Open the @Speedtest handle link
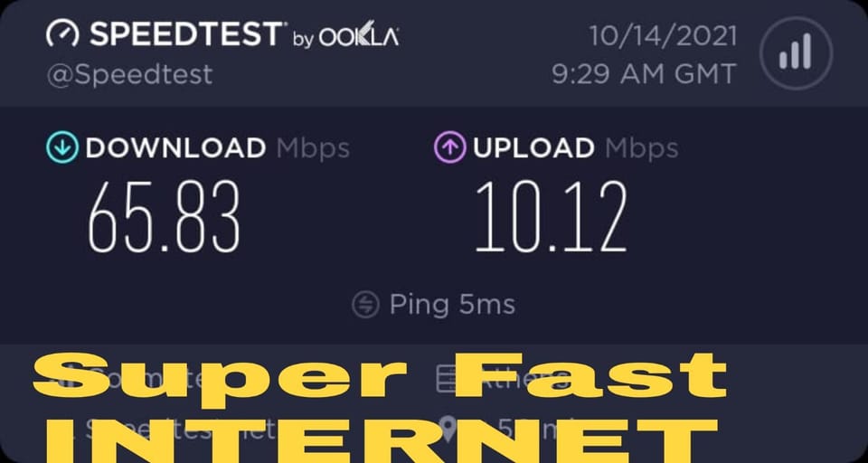This screenshot has width=868, height=463. [129, 75]
